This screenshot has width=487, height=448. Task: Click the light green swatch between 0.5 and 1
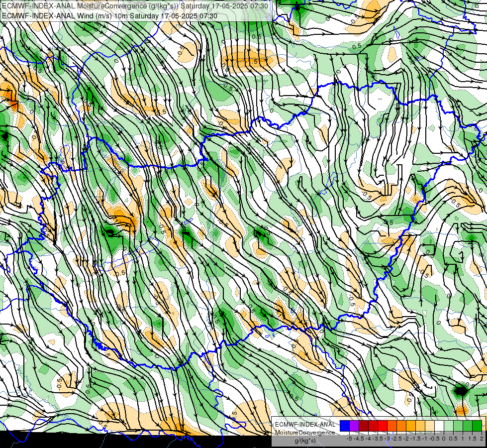tap(458, 426)
